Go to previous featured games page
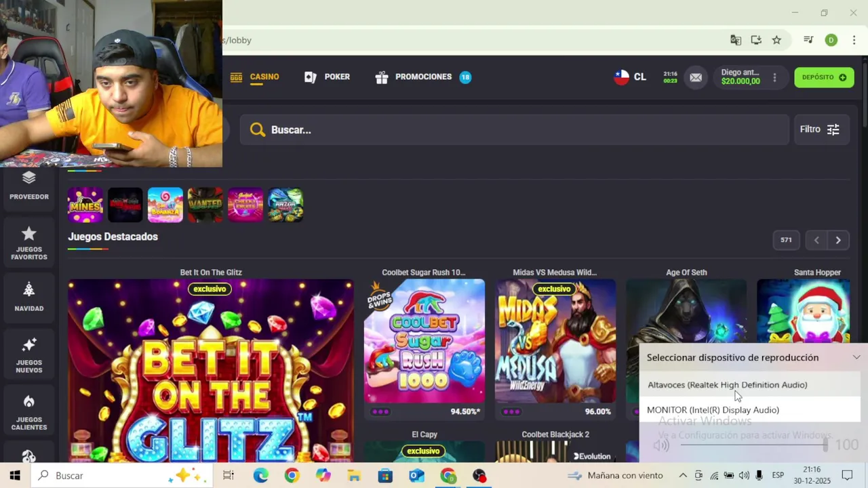Viewport: 868px width, 488px height. click(x=816, y=240)
